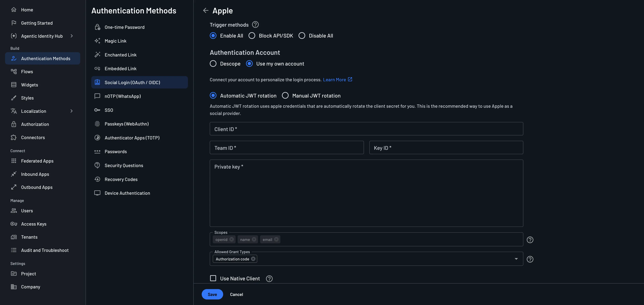Click the Connectors puzzle icon
The height and width of the screenshot is (305, 644).
click(14, 138)
